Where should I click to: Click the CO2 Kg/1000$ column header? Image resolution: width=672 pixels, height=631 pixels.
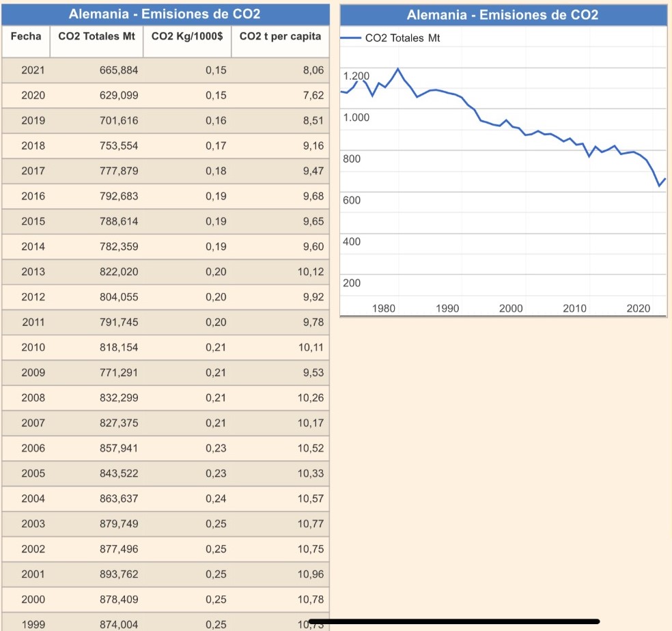pos(187,36)
